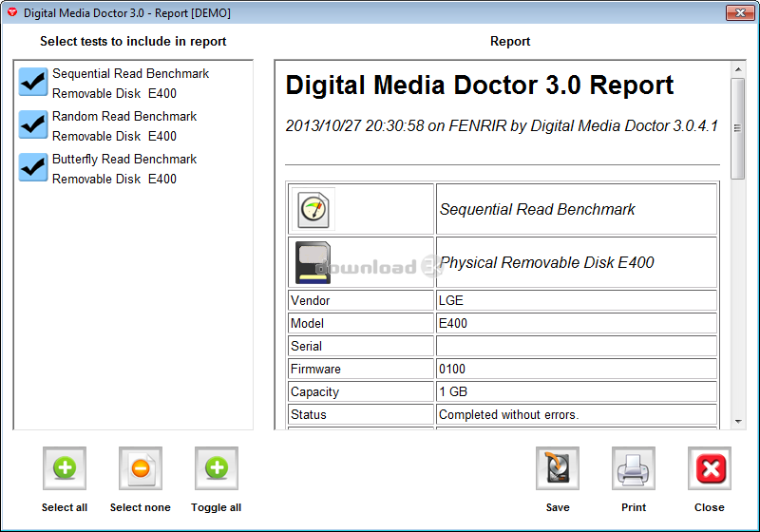Click the Select none orange minus icon
760x532 pixels.
point(141,468)
